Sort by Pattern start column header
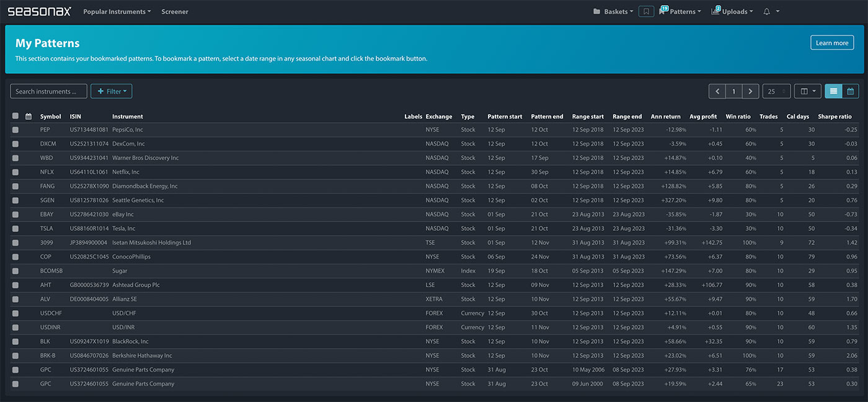The width and height of the screenshot is (868, 402). [505, 116]
